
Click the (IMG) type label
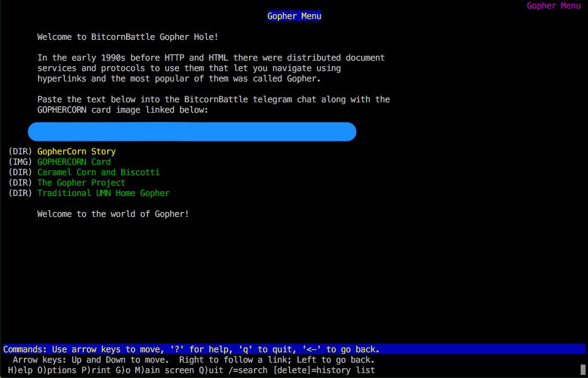20,162
